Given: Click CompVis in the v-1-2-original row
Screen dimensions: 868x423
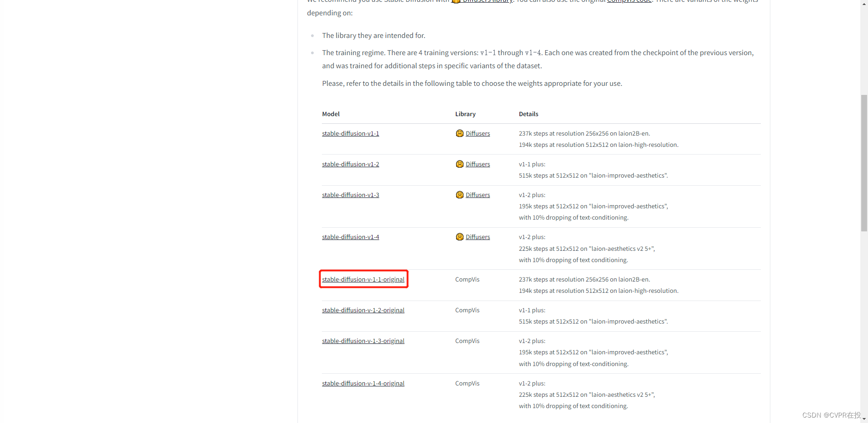Looking at the screenshot, I should coord(467,310).
